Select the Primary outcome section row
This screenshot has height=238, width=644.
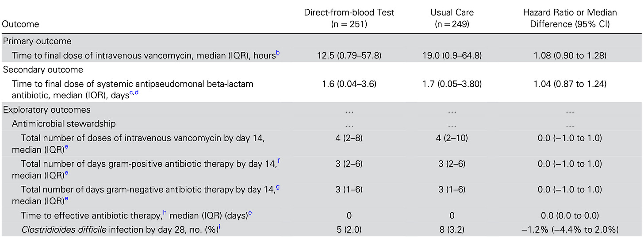322,40
